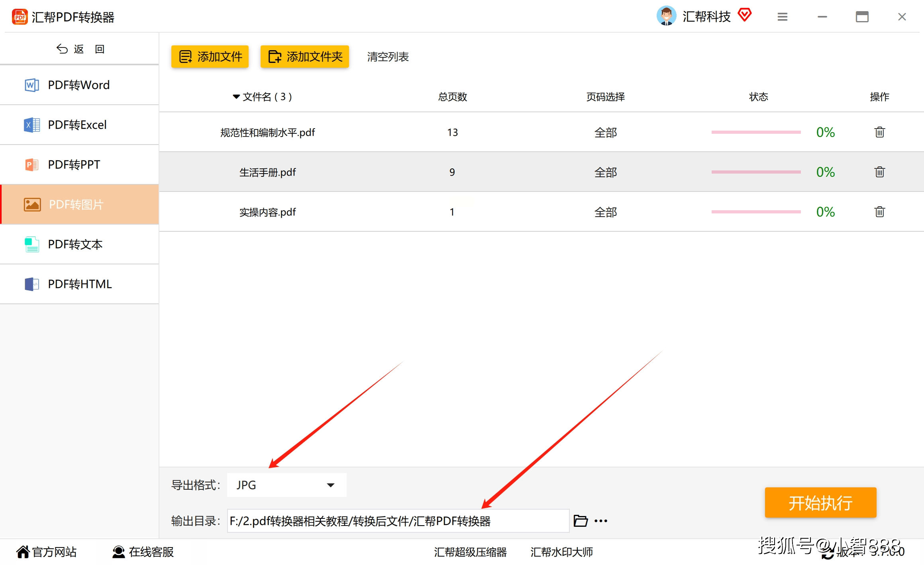Change 页码选择 全部 for 实操内容.pdf
The image size is (924, 565).
(606, 212)
